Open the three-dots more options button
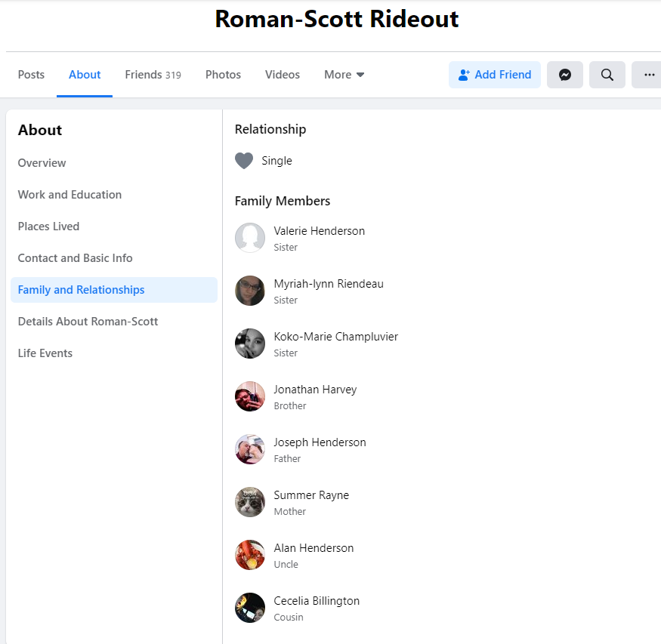This screenshot has width=661, height=644. (647, 75)
